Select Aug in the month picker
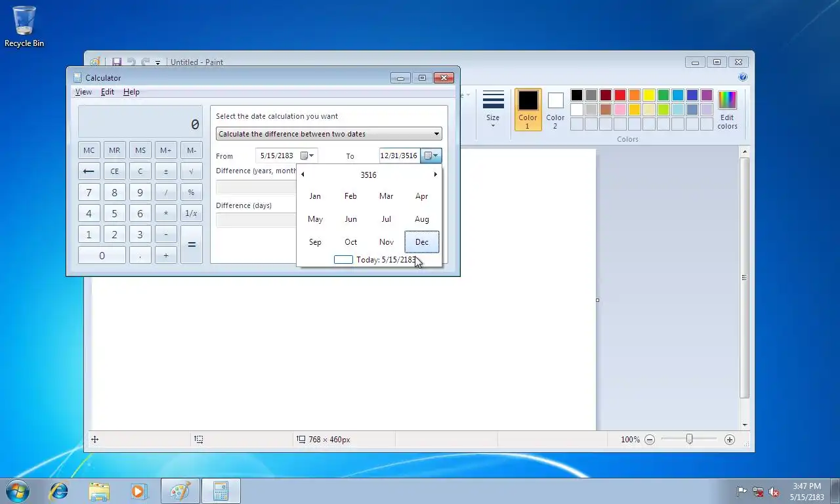The image size is (840, 504). click(422, 219)
